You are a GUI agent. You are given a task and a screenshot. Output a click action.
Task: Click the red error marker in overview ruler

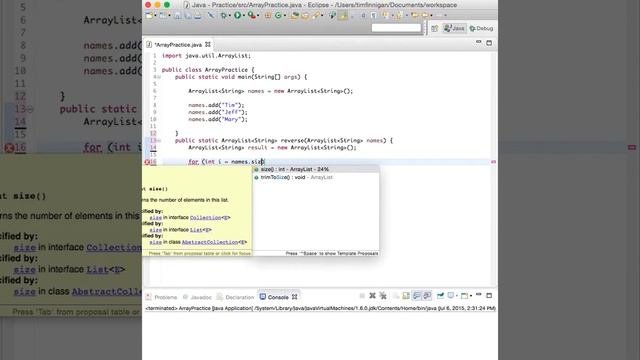pyautogui.click(x=493, y=162)
